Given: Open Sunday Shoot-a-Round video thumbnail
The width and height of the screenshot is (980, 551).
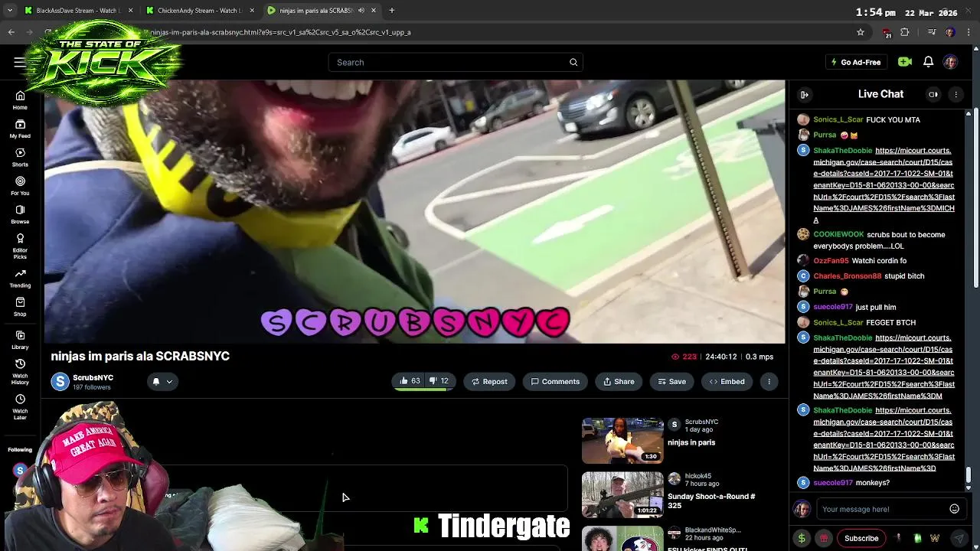Looking at the screenshot, I should tap(622, 494).
